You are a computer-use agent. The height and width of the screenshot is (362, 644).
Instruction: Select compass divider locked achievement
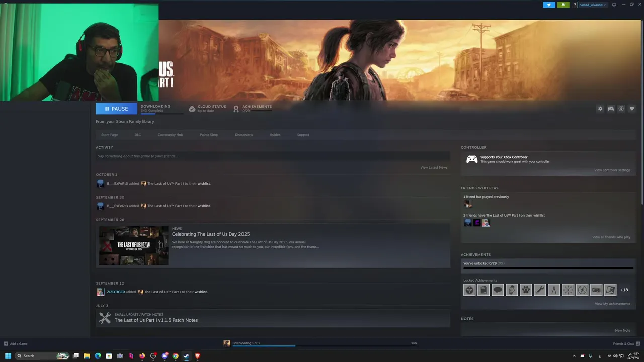pos(554,290)
